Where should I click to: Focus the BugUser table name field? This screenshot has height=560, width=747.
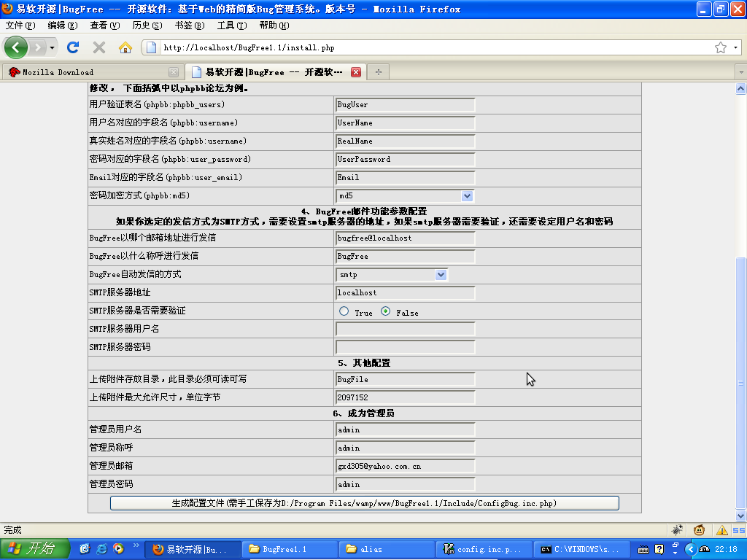click(406, 105)
